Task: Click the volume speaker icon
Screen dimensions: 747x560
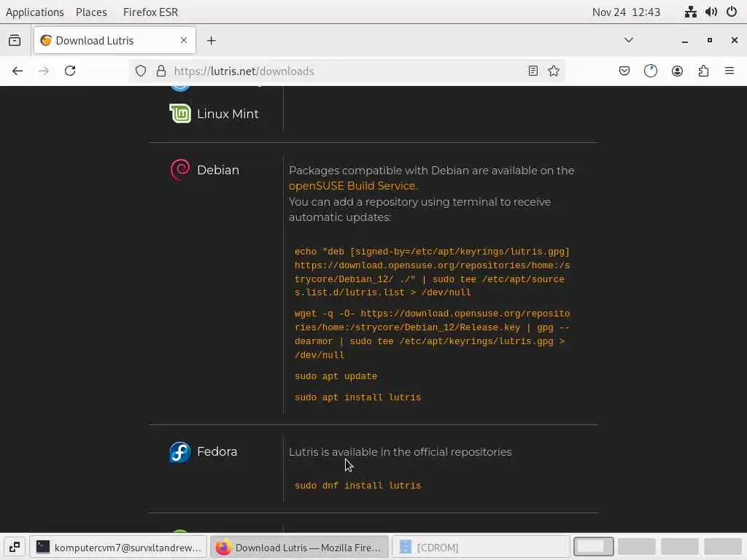Action: 711,12
